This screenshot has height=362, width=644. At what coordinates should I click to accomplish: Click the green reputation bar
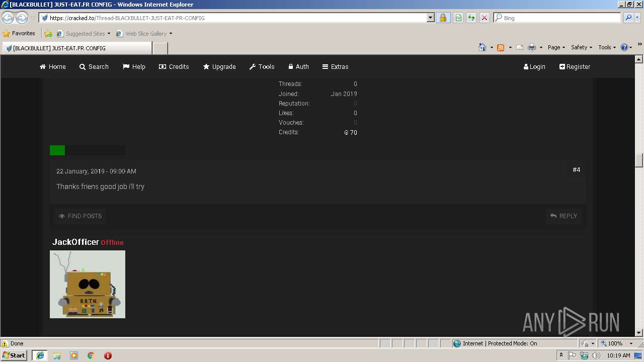coord(57,150)
